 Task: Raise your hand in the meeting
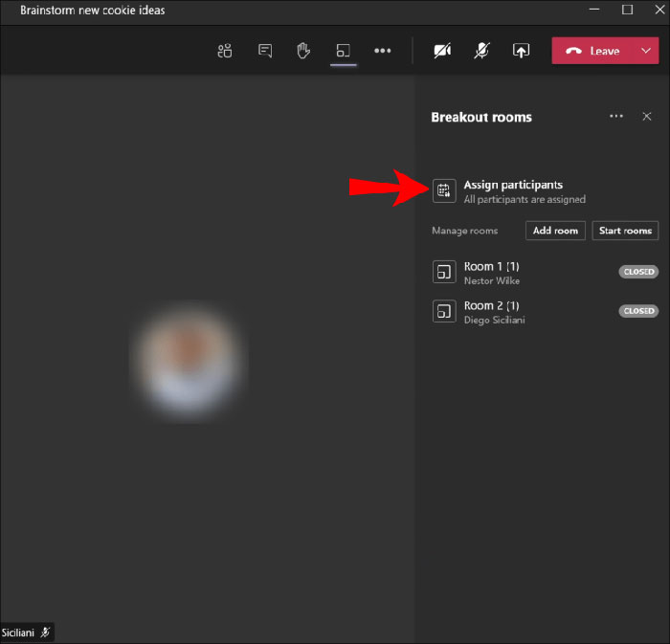point(303,51)
